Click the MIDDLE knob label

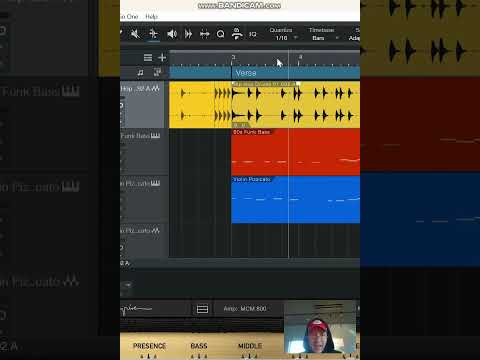tap(250, 346)
